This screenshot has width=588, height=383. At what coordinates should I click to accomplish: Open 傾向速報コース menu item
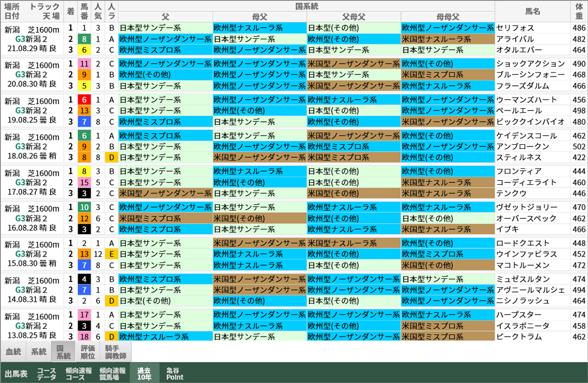[78, 374]
